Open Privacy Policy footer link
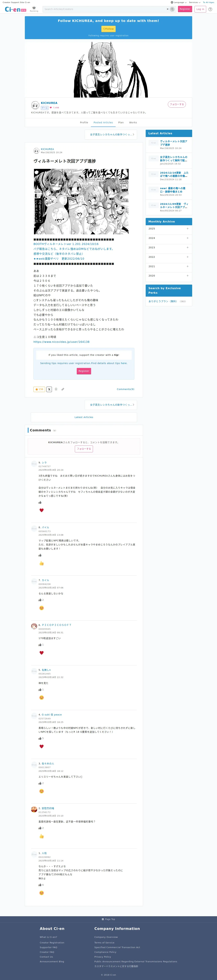Image resolution: width=217 pixels, height=980 pixels. coord(103,957)
